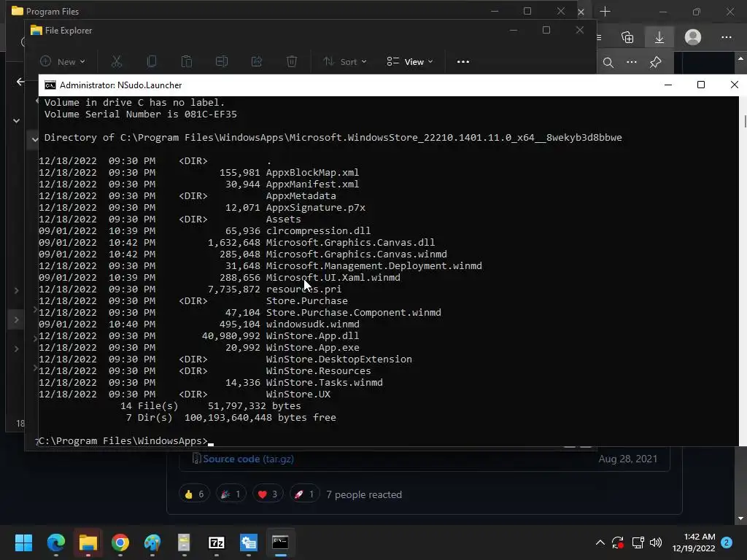Image resolution: width=747 pixels, height=560 pixels.
Task: Open more options in downloads panel
Action: pyautogui.click(x=631, y=62)
